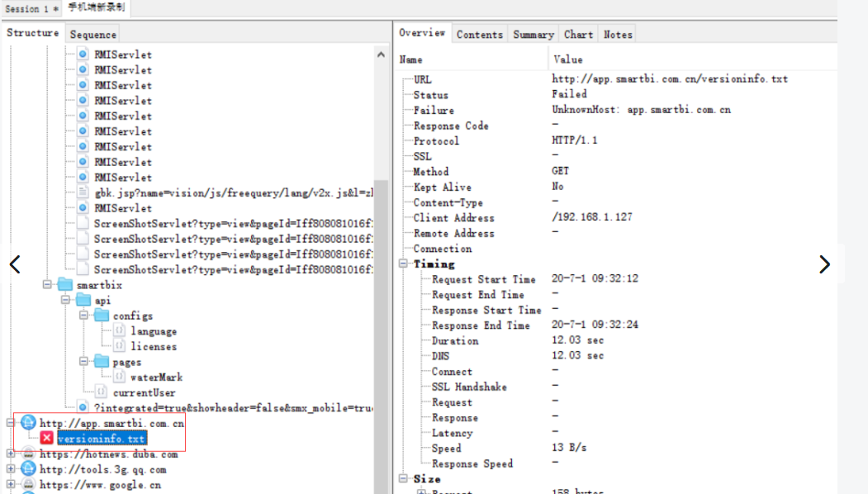The image size is (868, 494).
Task: Switch to the Overview tab
Action: [422, 33]
